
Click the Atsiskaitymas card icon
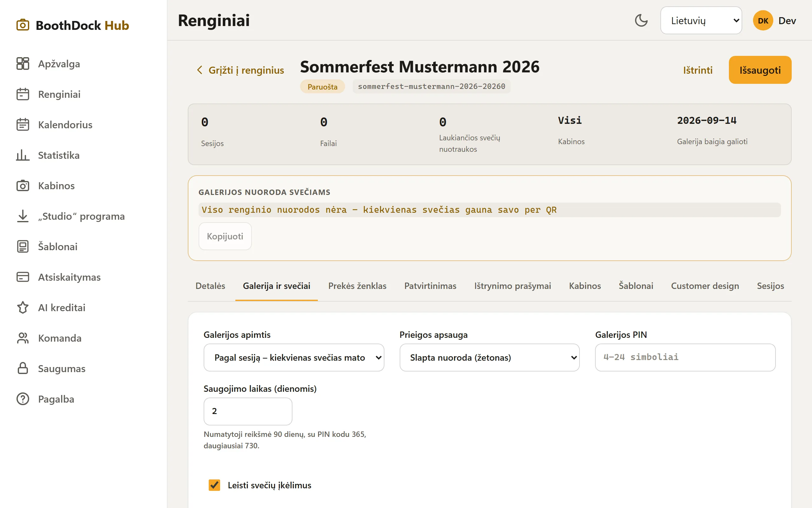23,277
